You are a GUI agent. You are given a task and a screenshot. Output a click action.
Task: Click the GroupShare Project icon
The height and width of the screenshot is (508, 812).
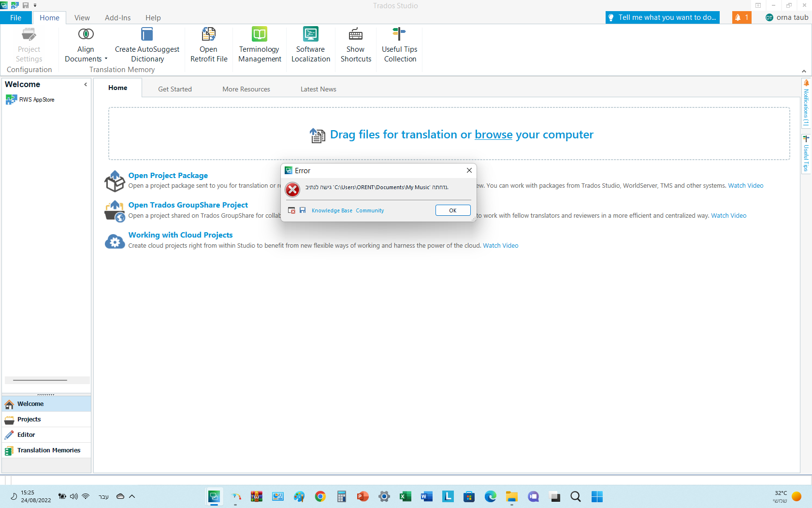[x=115, y=211]
